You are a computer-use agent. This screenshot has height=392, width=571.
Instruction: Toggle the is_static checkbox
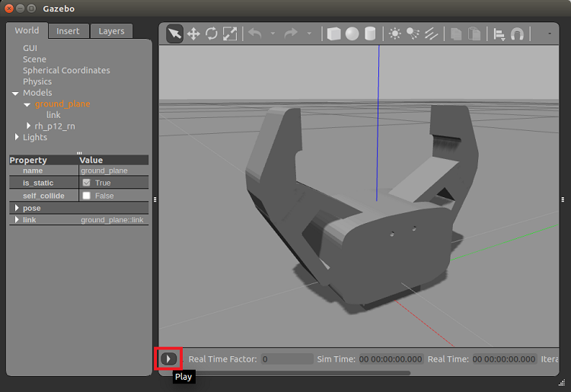click(86, 183)
